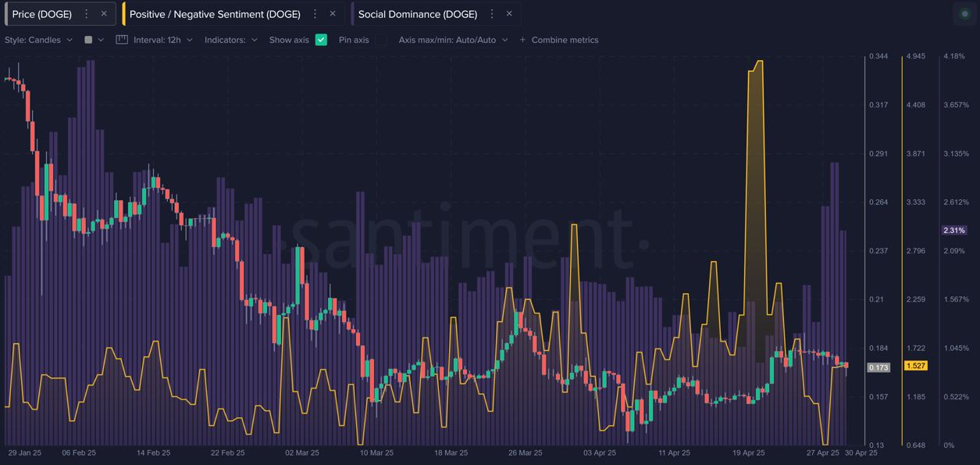980x465 pixels.
Task: Click the circular indicator icon in top-right corner
Action: (x=964, y=13)
